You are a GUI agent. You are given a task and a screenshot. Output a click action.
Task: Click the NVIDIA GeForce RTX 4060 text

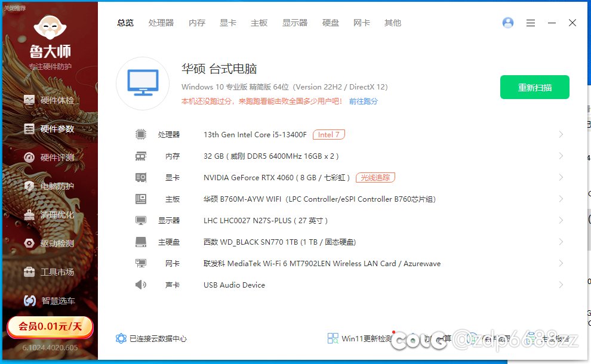pos(276,177)
